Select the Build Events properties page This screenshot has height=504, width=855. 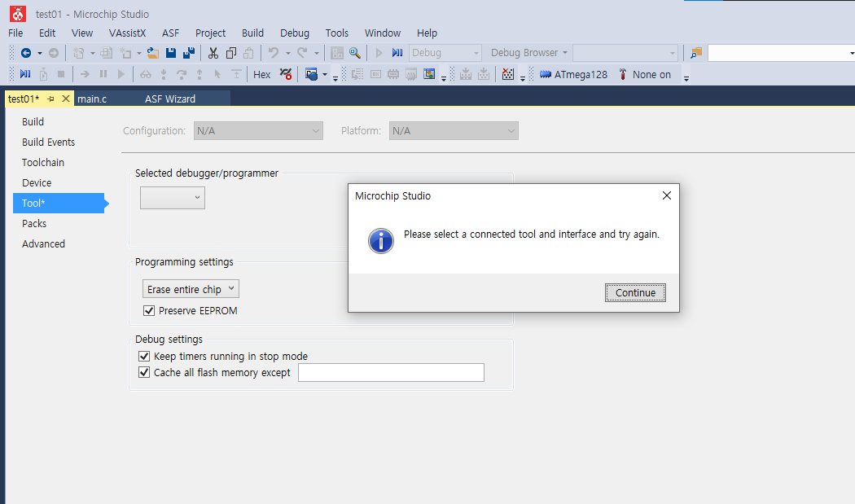tap(49, 142)
